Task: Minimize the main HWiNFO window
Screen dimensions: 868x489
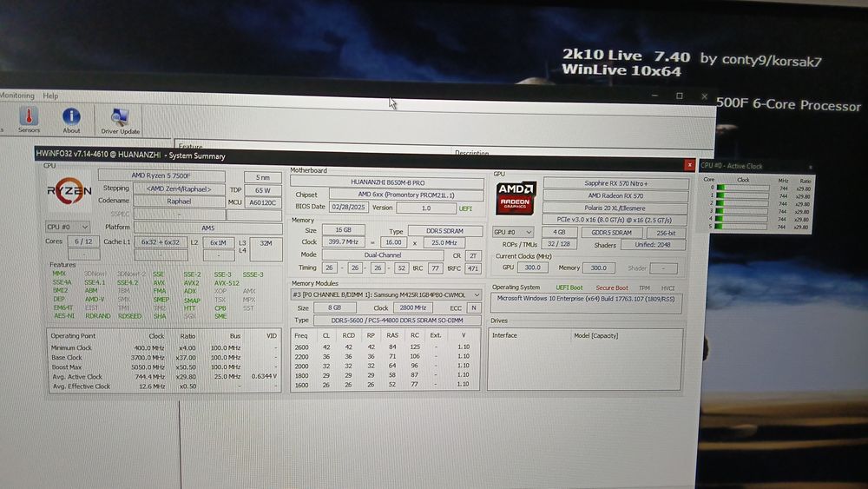Action: (x=654, y=96)
